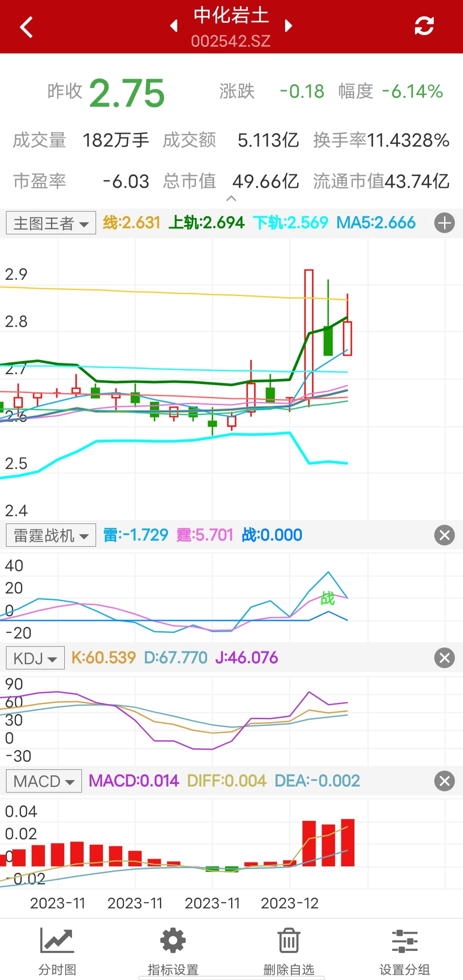Refresh the stock quote data
The image size is (463, 980).
pos(424,26)
